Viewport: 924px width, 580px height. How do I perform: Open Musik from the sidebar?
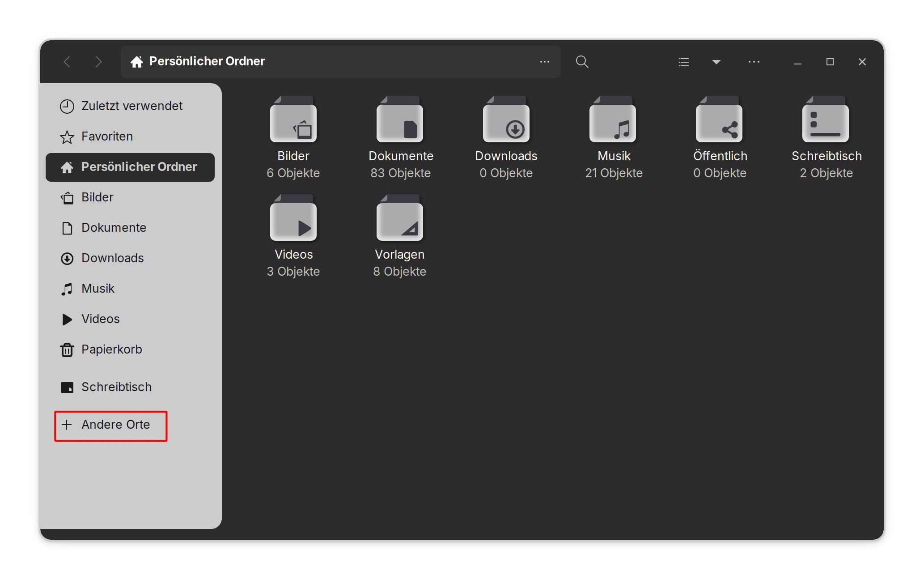pos(130,289)
